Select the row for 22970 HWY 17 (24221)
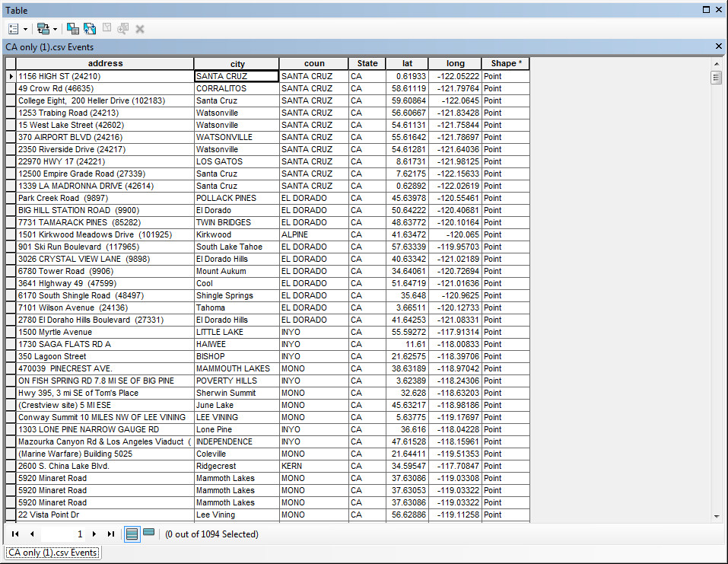Screen dimensions: 728x564 (x=11, y=161)
